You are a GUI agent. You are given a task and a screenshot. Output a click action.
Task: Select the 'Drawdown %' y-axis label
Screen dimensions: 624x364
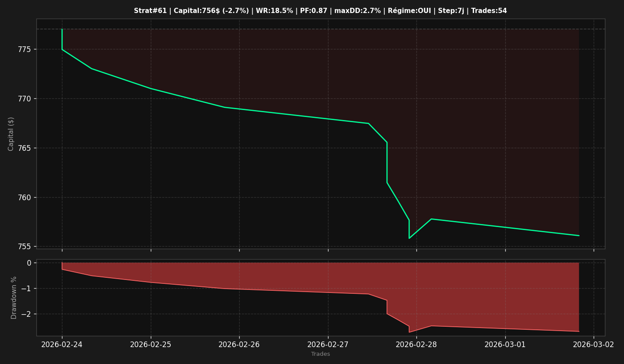coord(14,298)
